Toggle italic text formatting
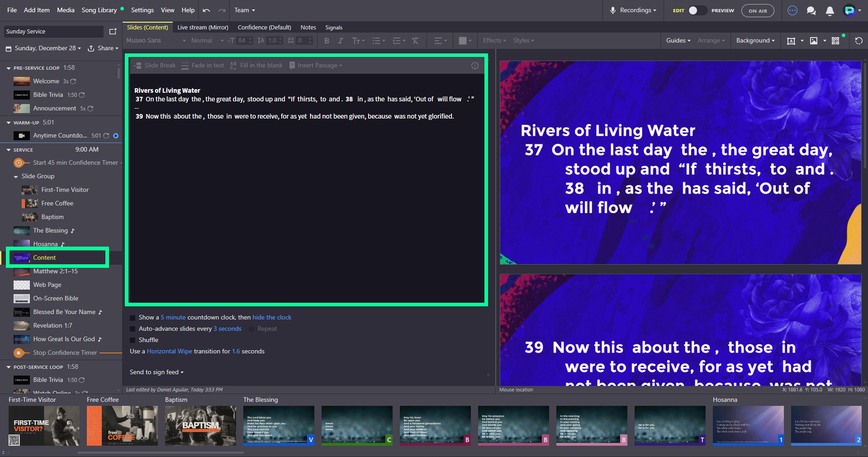This screenshot has width=868, height=457. (340, 41)
